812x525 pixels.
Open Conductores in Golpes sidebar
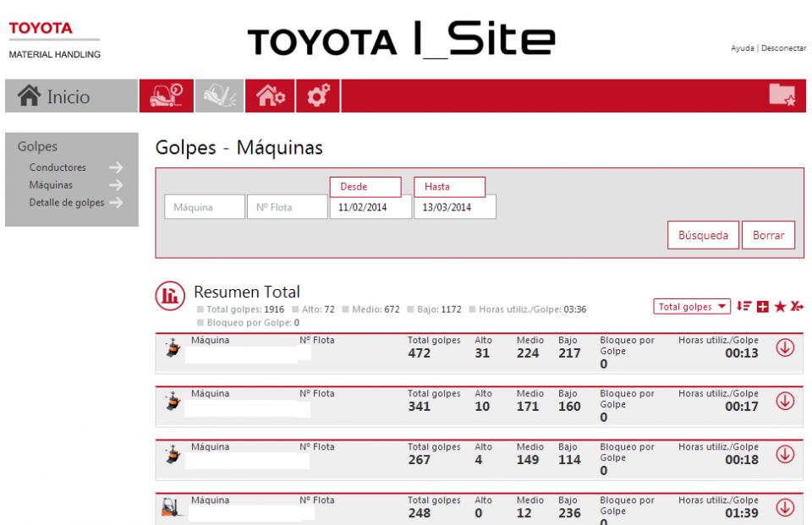coord(58,167)
